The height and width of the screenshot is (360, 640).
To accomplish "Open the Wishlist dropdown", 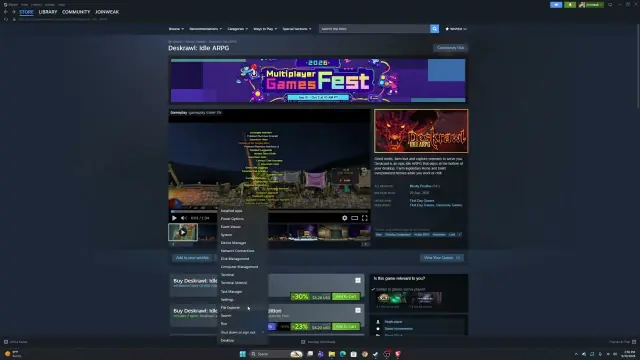I will [456, 29].
